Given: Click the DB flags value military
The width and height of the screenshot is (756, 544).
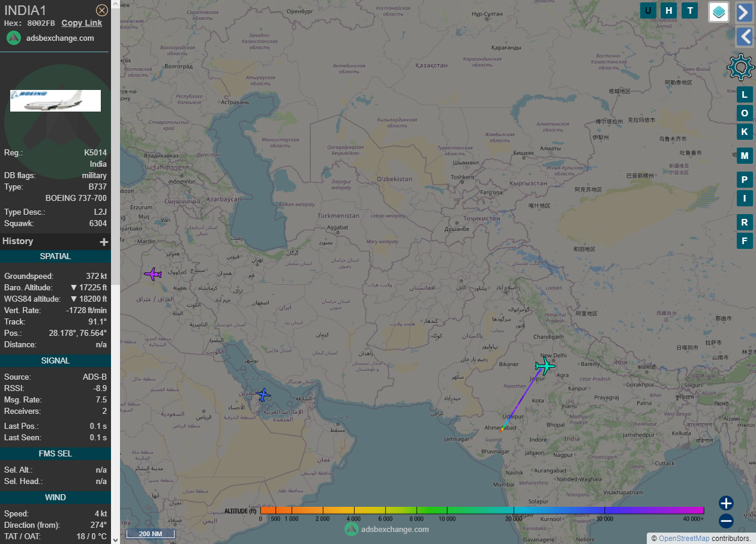Looking at the screenshot, I should (x=94, y=176).
